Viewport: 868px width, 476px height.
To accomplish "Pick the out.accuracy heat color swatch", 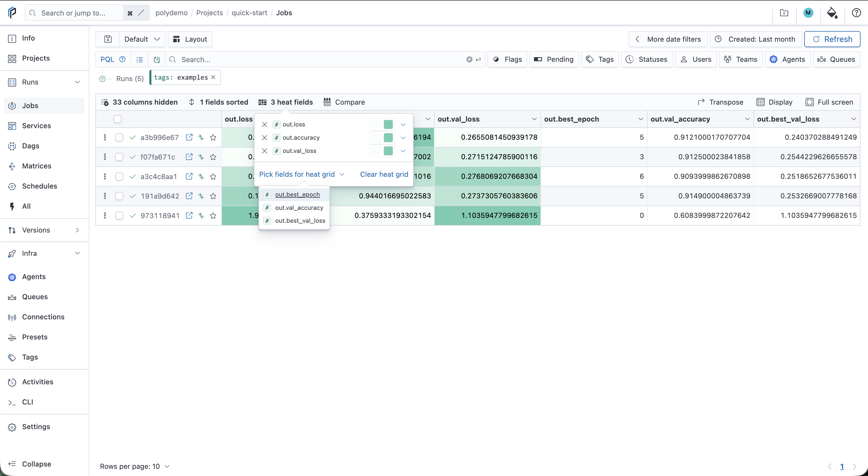I will click(382, 138).
